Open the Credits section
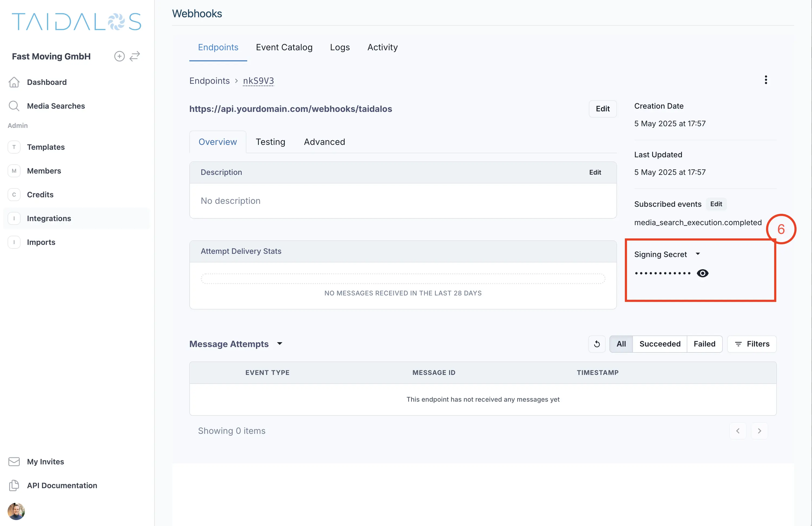The image size is (812, 526). (40, 195)
